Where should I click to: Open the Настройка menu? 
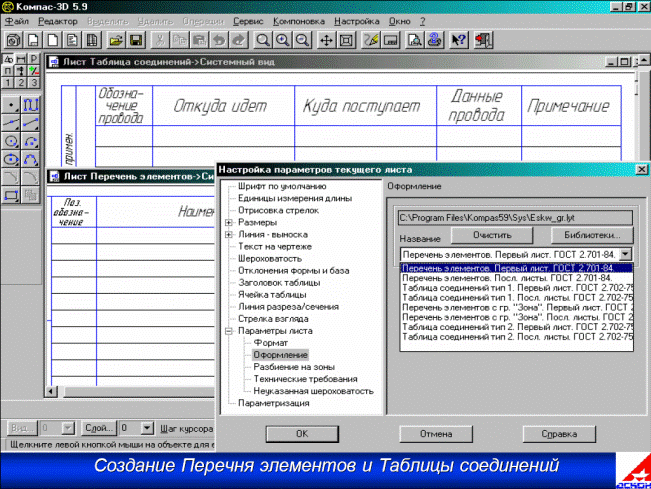(x=357, y=21)
